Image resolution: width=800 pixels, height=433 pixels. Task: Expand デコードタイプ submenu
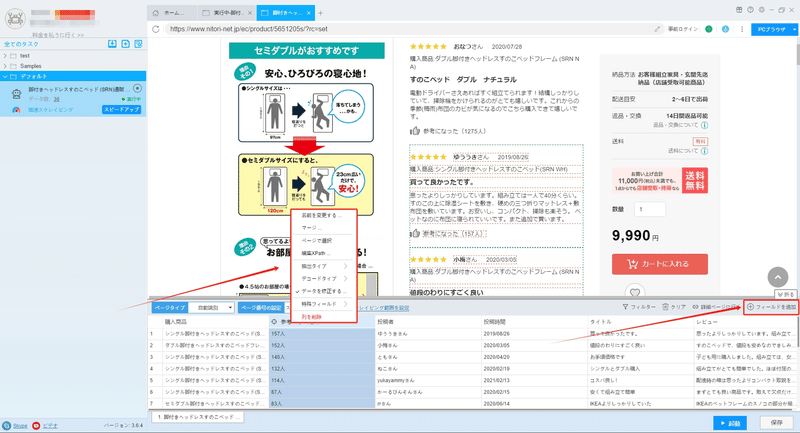coord(323,278)
